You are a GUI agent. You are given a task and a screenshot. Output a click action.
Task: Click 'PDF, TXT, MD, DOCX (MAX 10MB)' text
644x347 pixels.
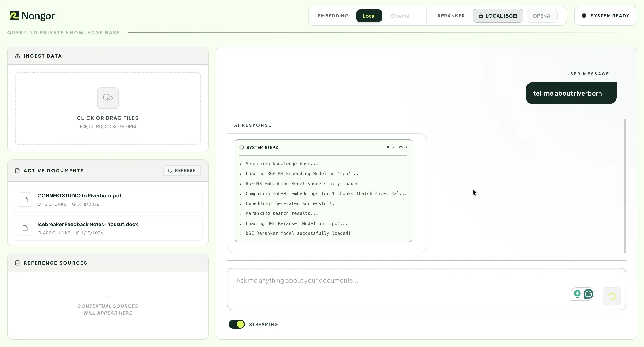point(108,126)
